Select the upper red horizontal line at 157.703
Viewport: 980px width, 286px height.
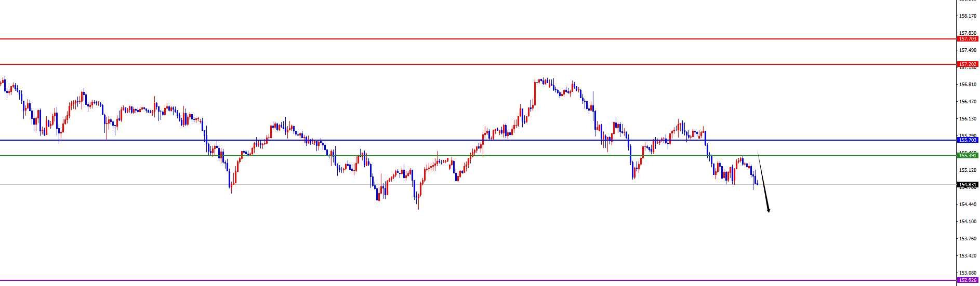[x=468, y=39]
